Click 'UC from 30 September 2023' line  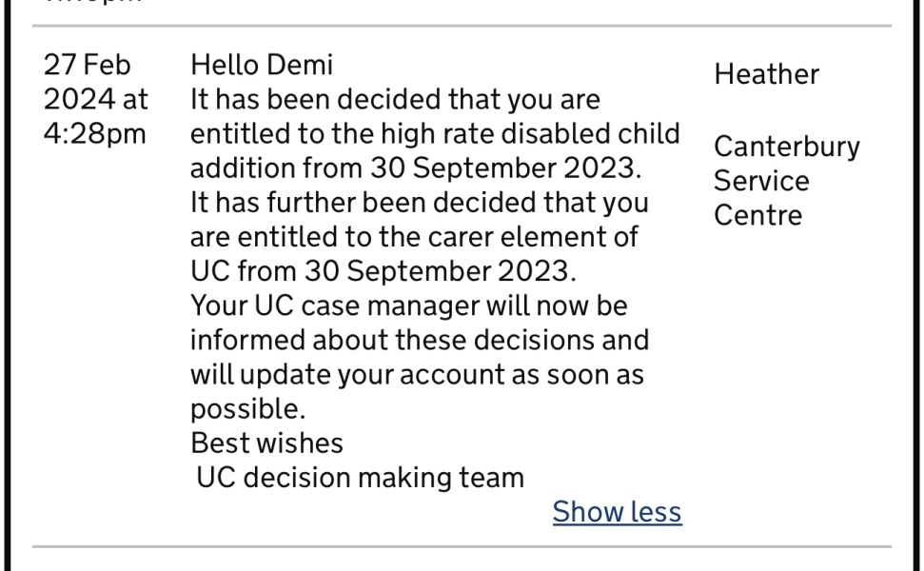pyautogui.click(x=383, y=271)
